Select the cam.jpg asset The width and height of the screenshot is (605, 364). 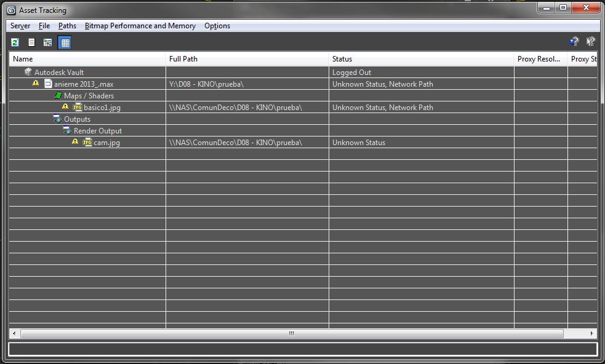click(107, 143)
